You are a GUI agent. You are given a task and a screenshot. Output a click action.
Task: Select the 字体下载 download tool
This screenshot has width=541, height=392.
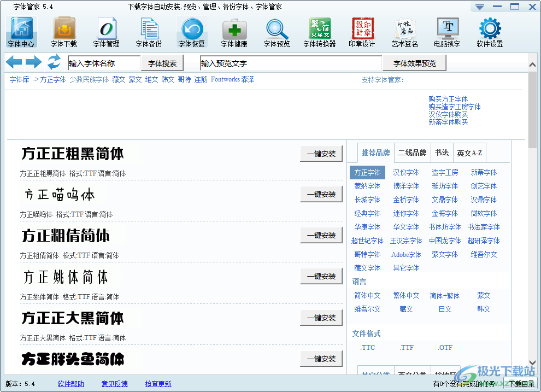(64, 31)
